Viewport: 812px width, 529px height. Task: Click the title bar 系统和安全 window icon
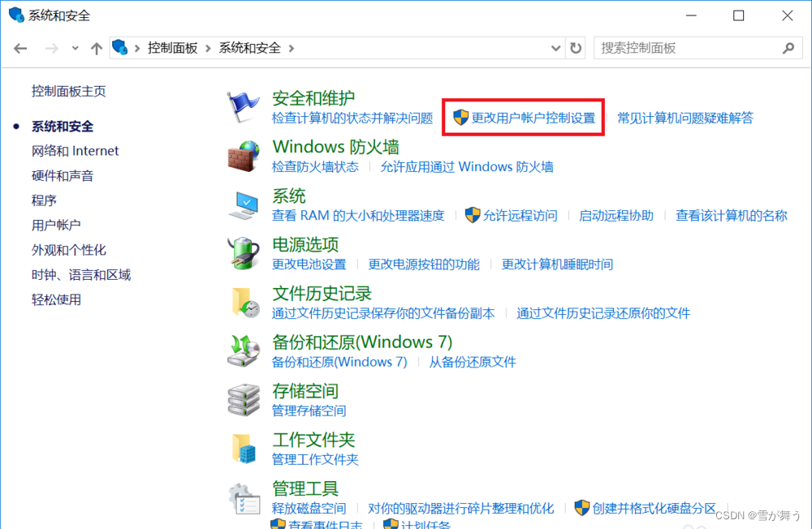pos(16,15)
